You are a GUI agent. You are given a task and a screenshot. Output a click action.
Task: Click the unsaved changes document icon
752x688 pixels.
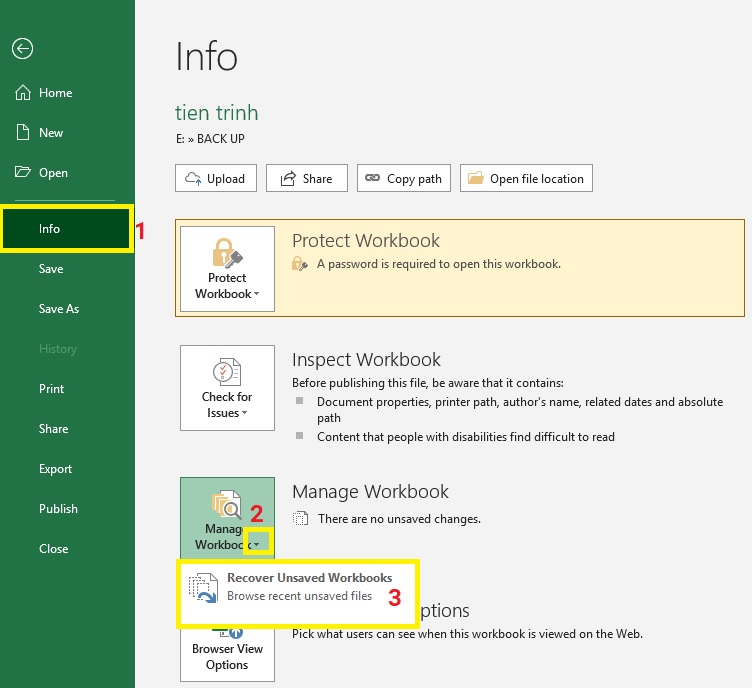[301, 518]
